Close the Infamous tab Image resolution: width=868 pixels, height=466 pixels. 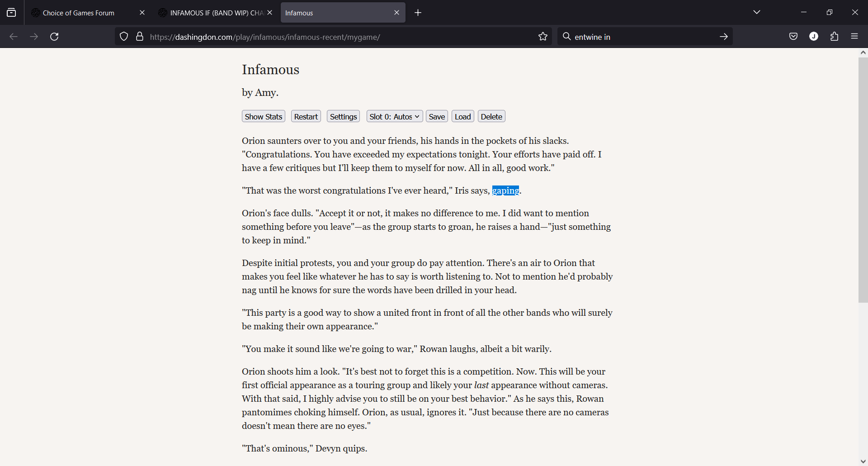[x=396, y=13]
